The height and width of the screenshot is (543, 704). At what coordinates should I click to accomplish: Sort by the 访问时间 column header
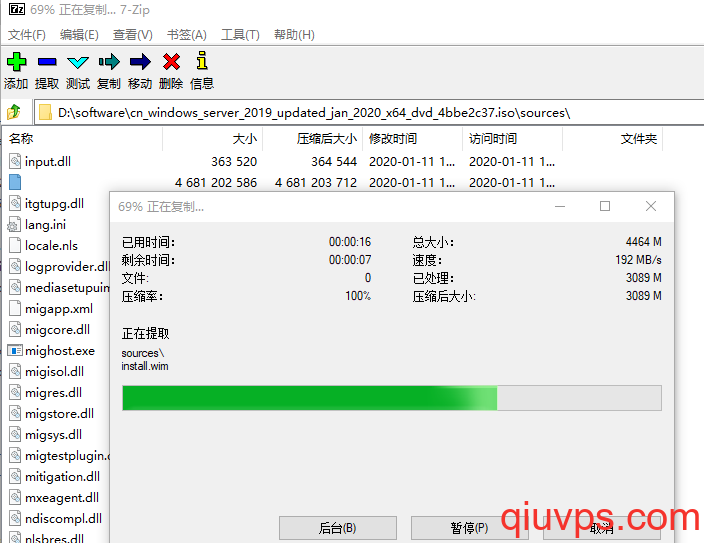point(513,139)
